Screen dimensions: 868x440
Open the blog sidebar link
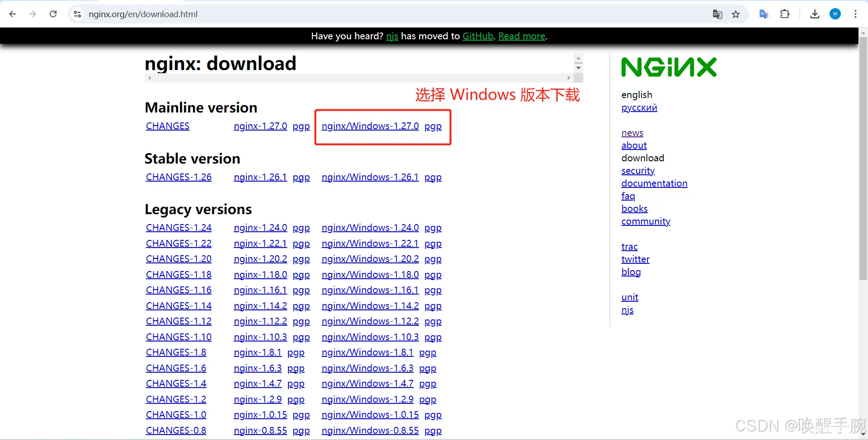coord(631,272)
